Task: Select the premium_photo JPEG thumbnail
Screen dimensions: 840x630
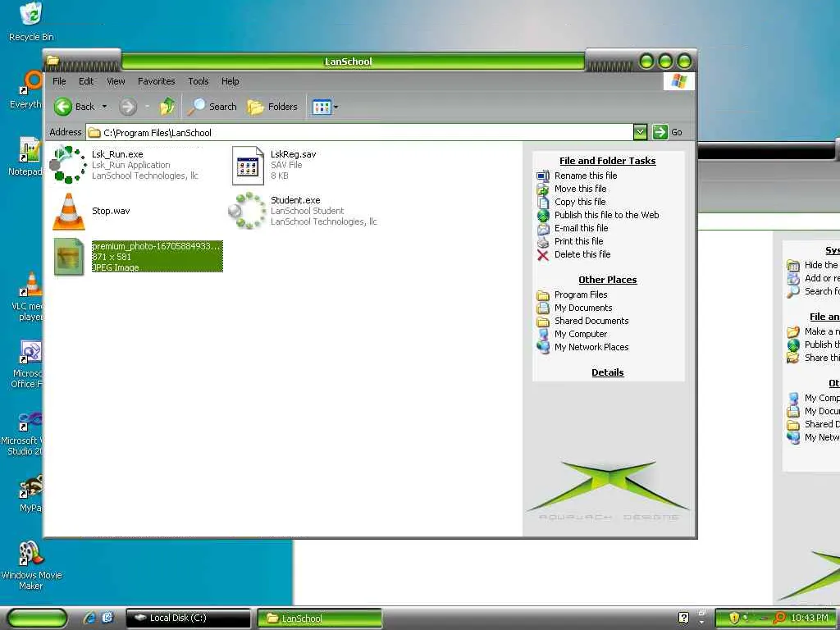Action: [69, 257]
